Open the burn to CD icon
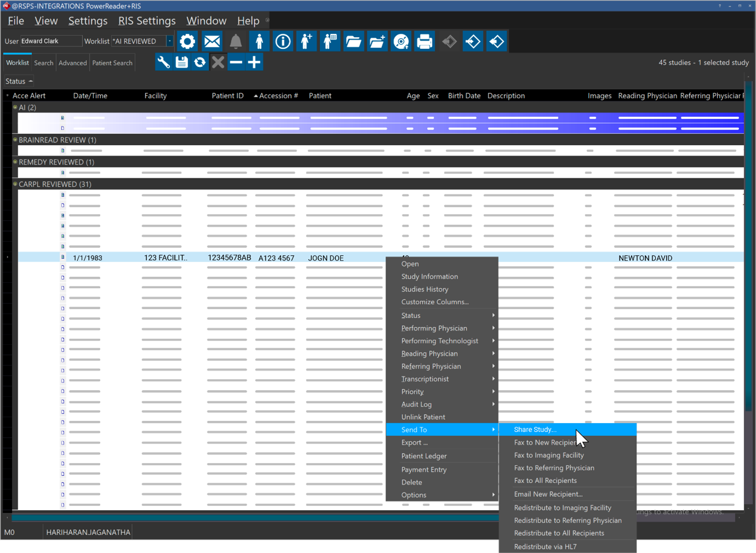756x553 pixels. pos(401,41)
